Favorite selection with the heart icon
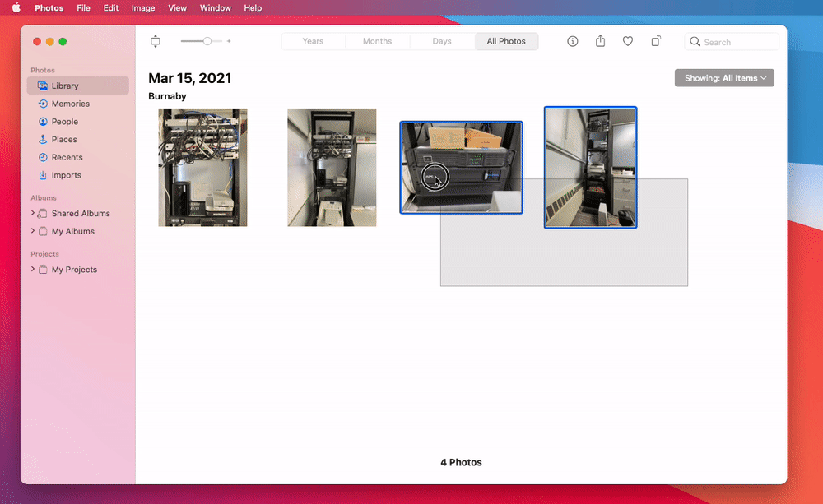 coord(628,41)
